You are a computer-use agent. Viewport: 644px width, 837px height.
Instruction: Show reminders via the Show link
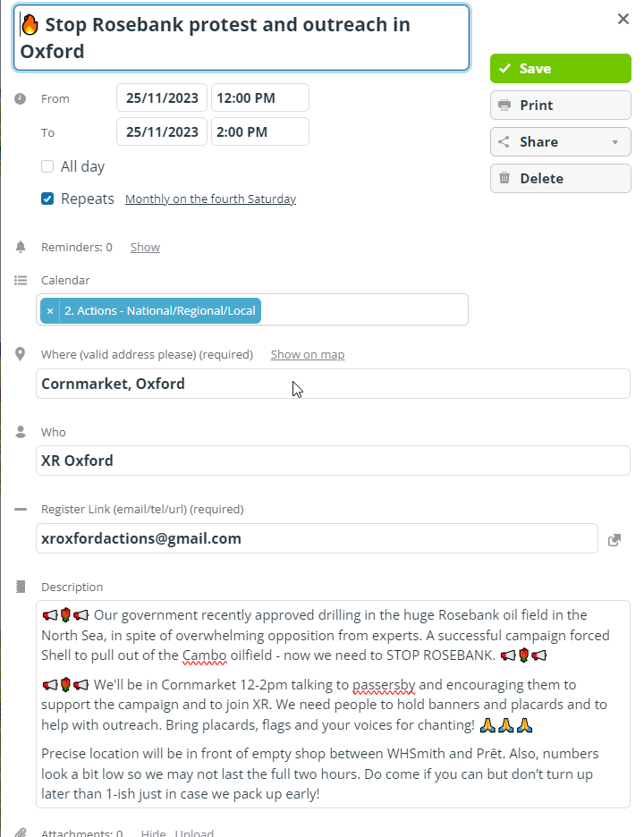pos(145,247)
